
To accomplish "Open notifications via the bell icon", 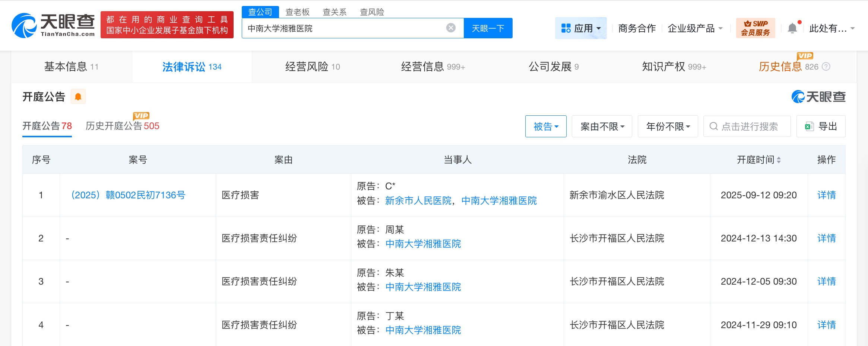I will [793, 28].
